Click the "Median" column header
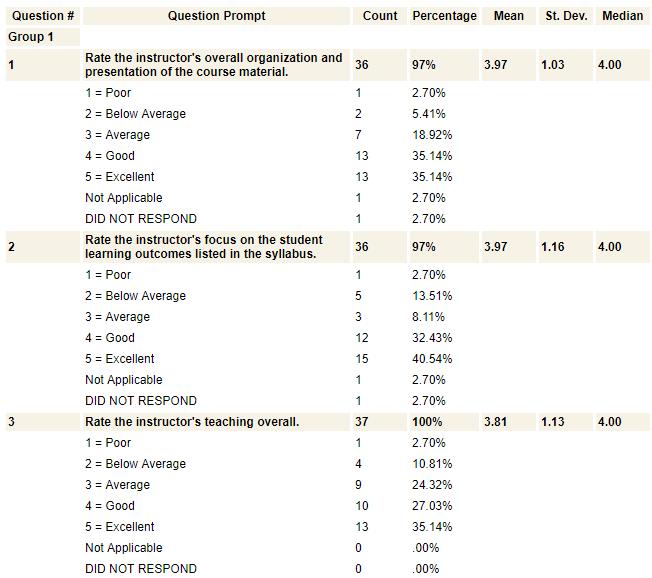Image resolution: width=652 pixels, height=578 pixels. (622, 16)
